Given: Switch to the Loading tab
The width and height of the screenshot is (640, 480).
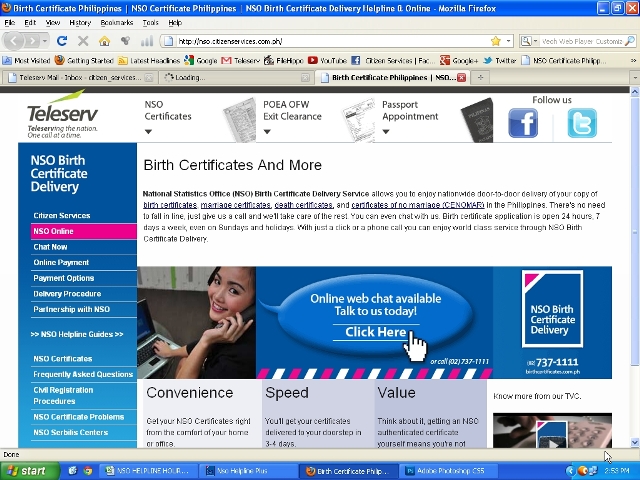Looking at the screenshot, I should [x=236, y=78].
